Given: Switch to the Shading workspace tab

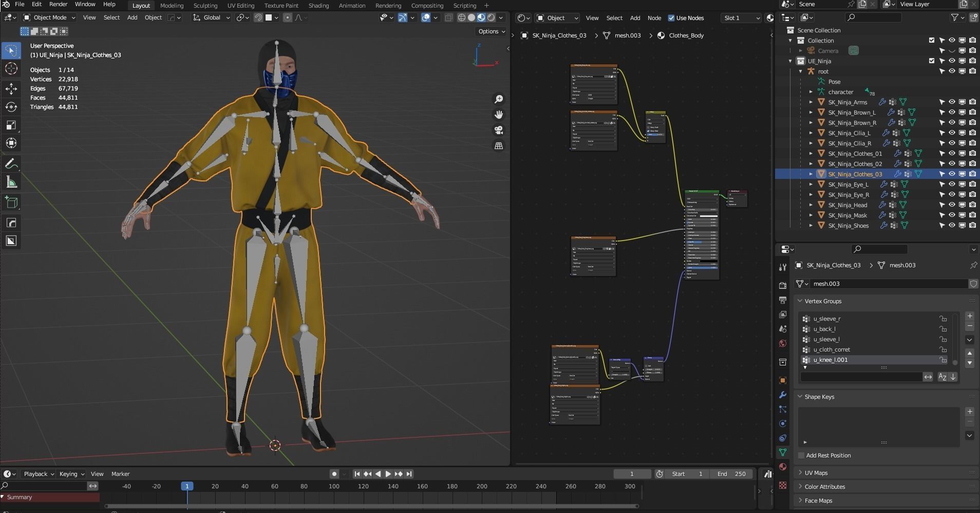Looking at the screenshot, I should (x=318, y=6).
